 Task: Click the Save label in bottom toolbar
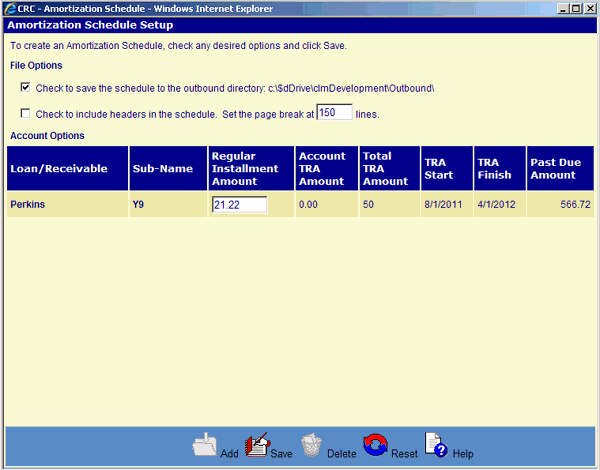(x=281, y=454)
